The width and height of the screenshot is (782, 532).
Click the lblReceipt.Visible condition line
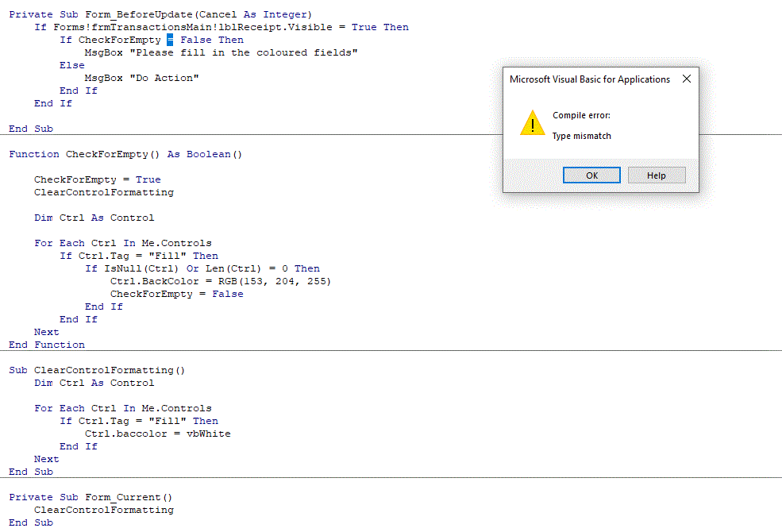tap(221, 27)
